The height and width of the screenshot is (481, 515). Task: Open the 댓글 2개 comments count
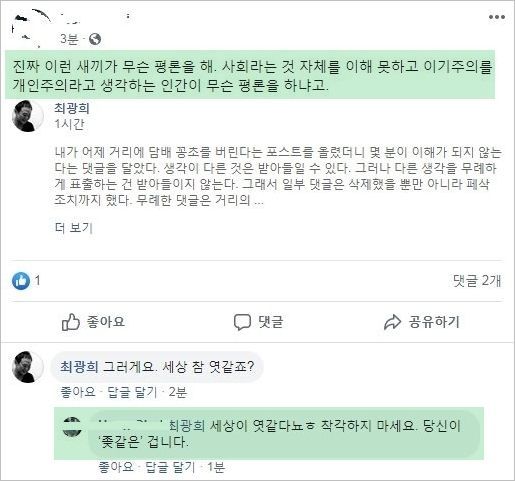click(477, 281)
